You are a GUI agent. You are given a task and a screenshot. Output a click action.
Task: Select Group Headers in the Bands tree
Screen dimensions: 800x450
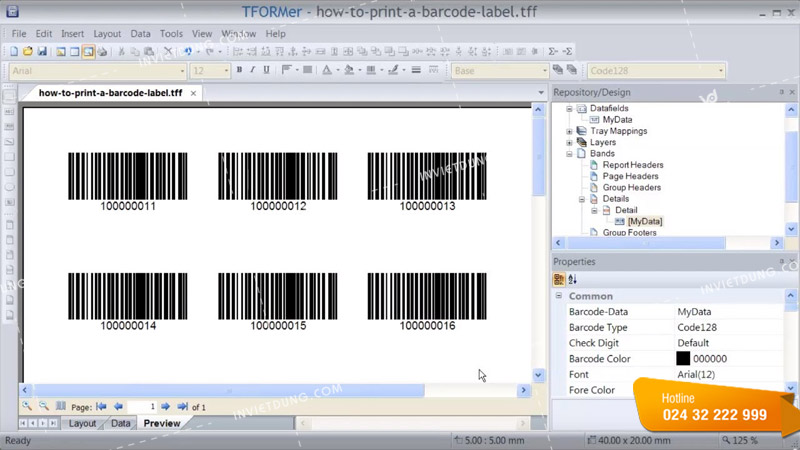(632, 187)
